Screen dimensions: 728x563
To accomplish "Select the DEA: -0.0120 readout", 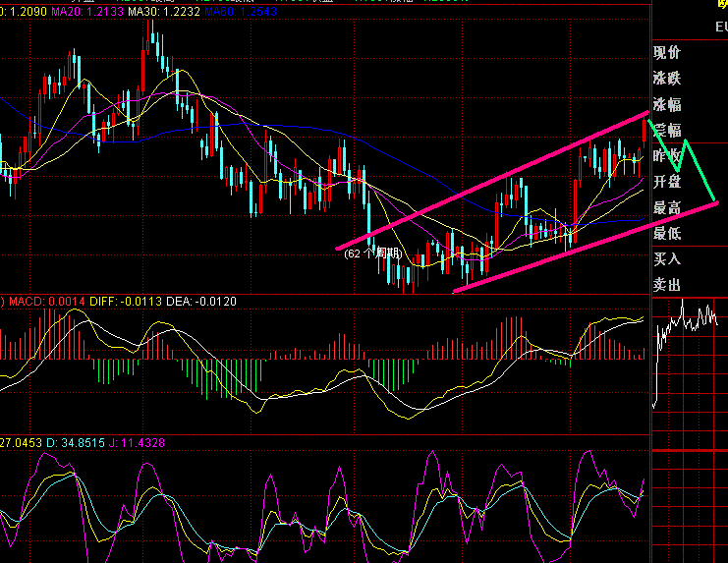I will click(201, 302).
